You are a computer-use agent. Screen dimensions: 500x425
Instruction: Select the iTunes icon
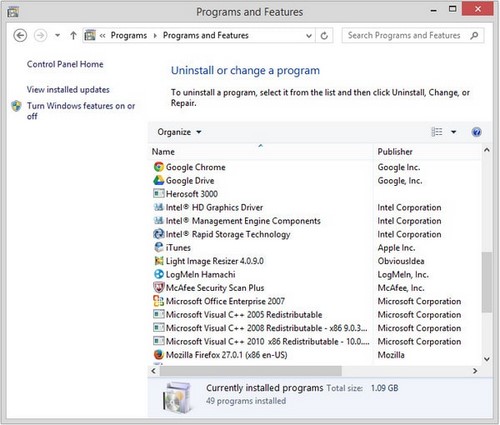click(x=158, y=247)
